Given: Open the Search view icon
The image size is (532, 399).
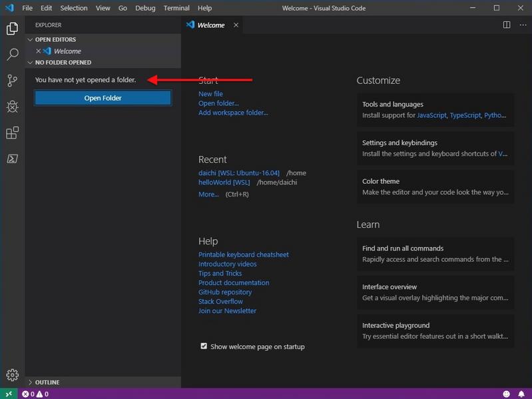Looking at the screenshot, I should pyautogui.click(x=12, y=54).
